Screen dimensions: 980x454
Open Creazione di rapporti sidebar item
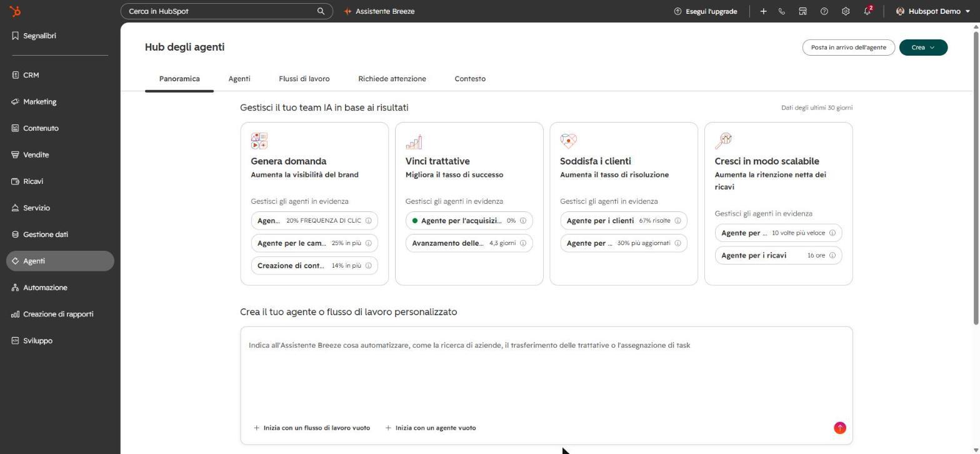pos(60,314)
